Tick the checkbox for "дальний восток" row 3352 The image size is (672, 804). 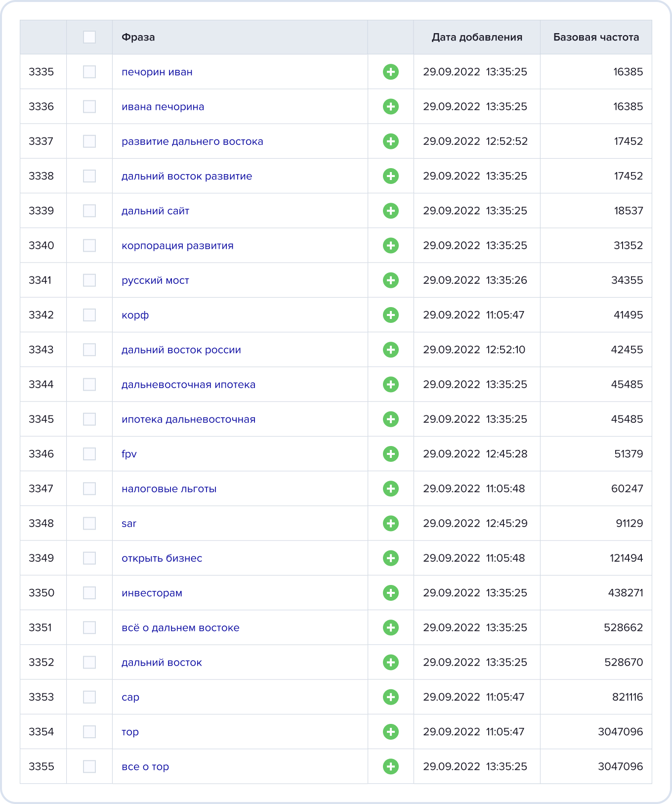click(89, 662)
